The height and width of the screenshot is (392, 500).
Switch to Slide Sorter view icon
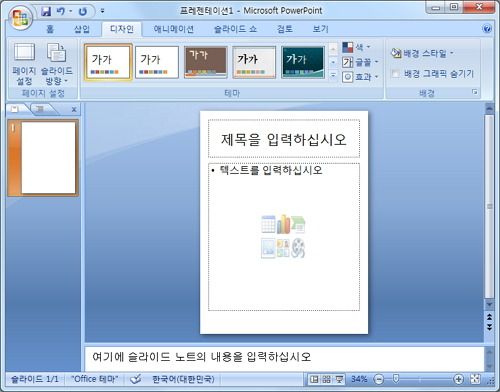pyautogui.click(x=327, y=379)
